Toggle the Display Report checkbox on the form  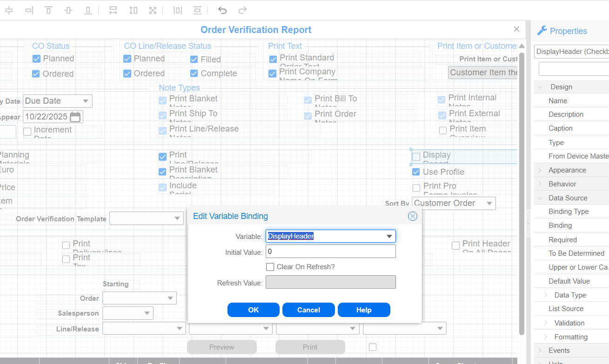[x=416, y=157]
